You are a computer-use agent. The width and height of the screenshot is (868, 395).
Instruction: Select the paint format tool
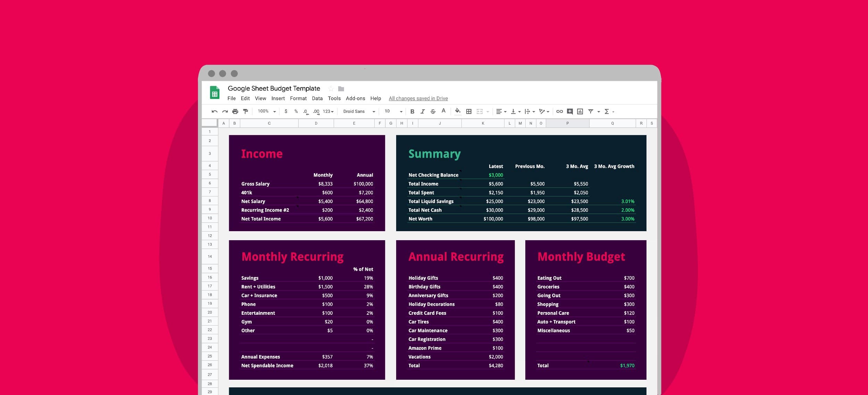coord(245,111)
